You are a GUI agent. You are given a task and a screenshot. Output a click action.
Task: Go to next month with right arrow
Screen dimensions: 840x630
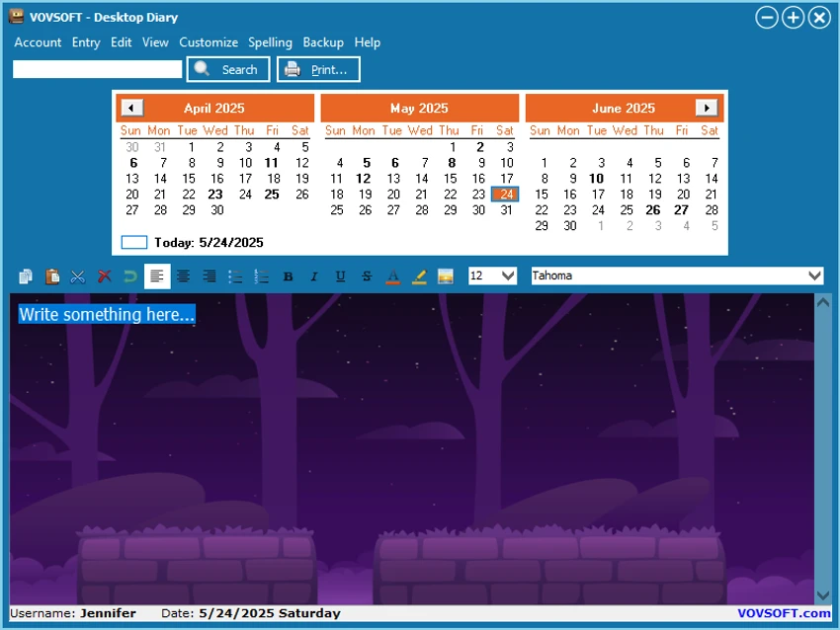click(x=706, y=108)
